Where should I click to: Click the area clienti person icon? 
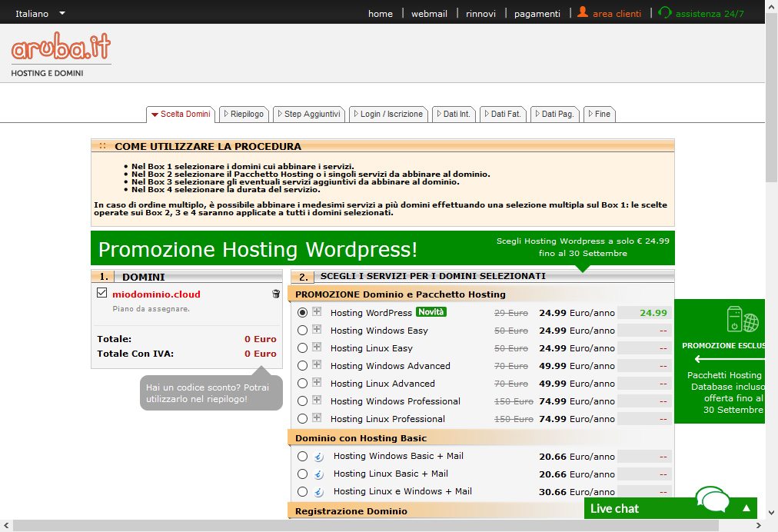tap(583, 12)
